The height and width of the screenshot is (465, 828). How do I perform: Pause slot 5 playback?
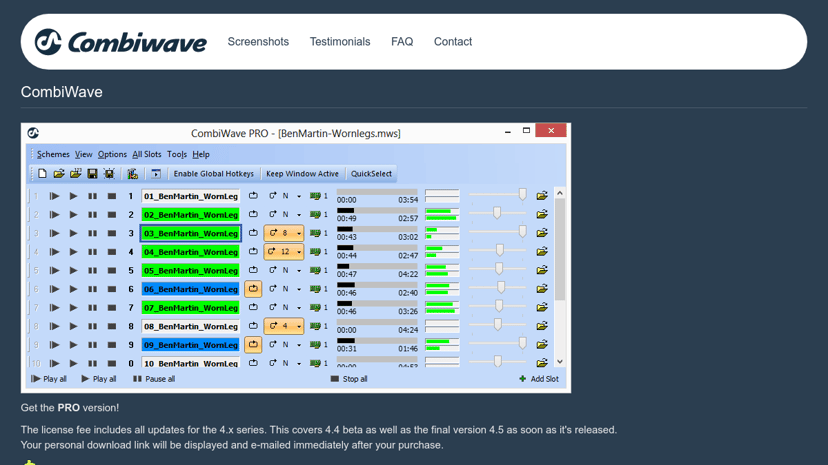point(92,270)
